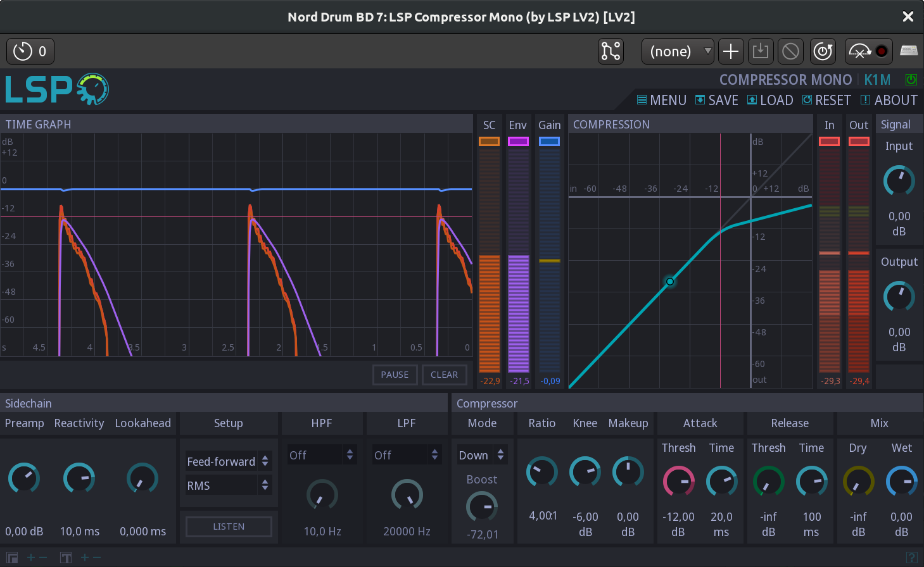Click the K1M label in the header
Viewport: 924px width, 567px height.
[x=877, y=80]
